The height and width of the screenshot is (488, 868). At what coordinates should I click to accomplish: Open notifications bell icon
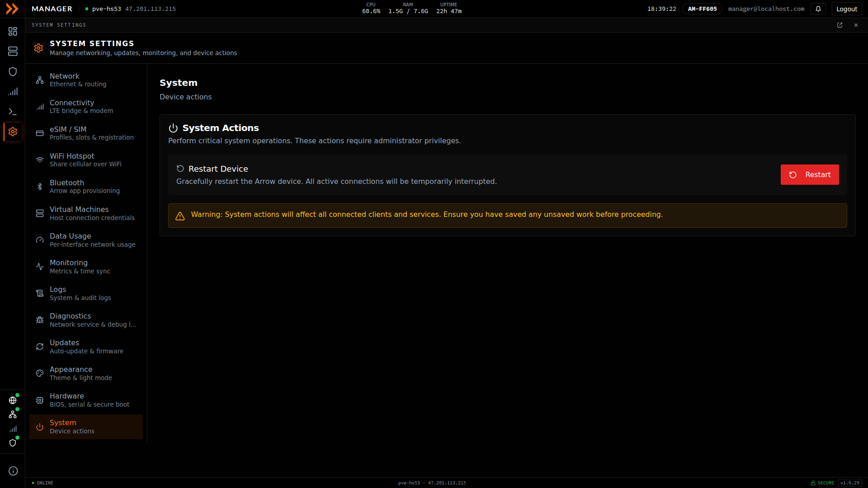(x=818, y=9)
